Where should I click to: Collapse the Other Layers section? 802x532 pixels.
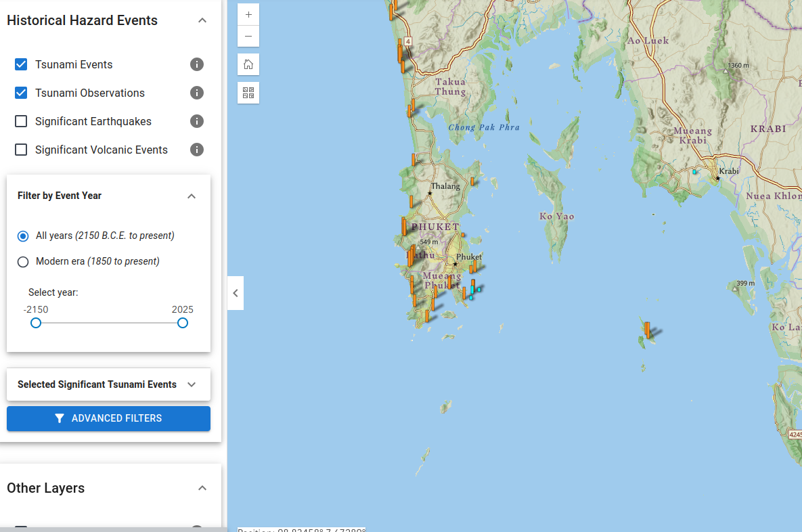pyautogui.click(x=202, y=488)
